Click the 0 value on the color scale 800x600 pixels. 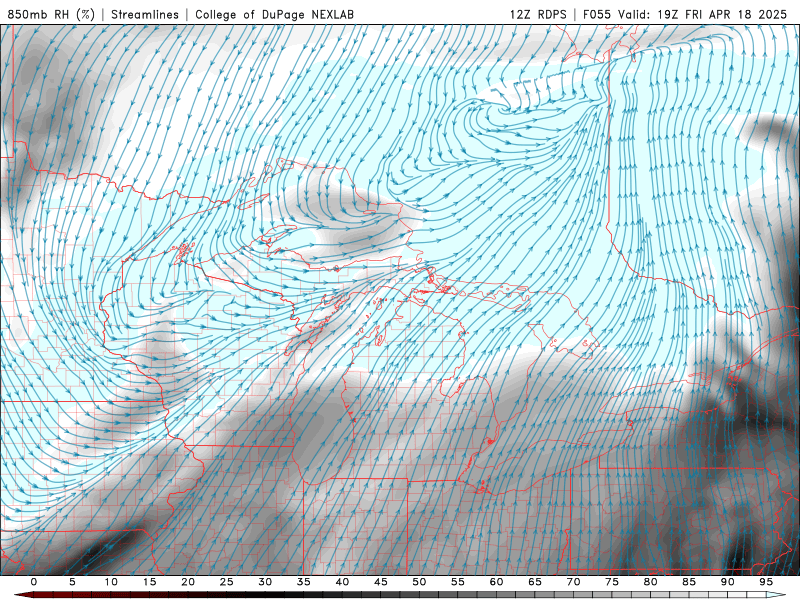[34, 582]
